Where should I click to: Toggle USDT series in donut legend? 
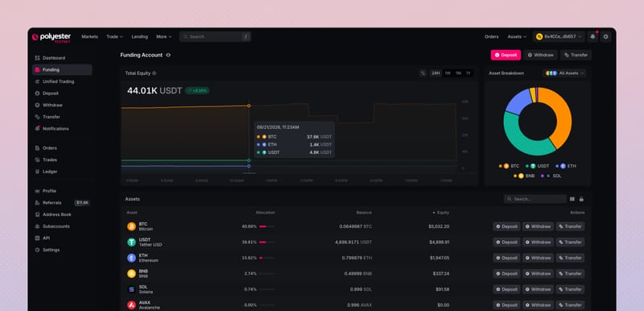pyautogui.click(x=537, y=166)
